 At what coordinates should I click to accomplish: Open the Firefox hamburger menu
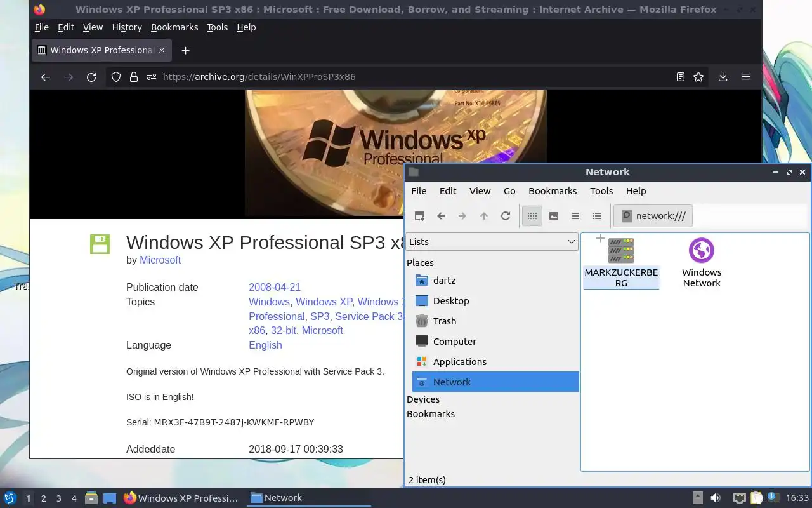point(746,77)
